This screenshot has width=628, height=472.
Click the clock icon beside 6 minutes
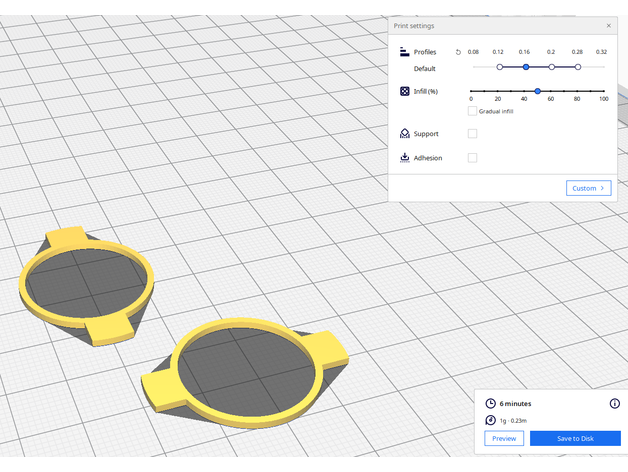click(x=490, y=403)
